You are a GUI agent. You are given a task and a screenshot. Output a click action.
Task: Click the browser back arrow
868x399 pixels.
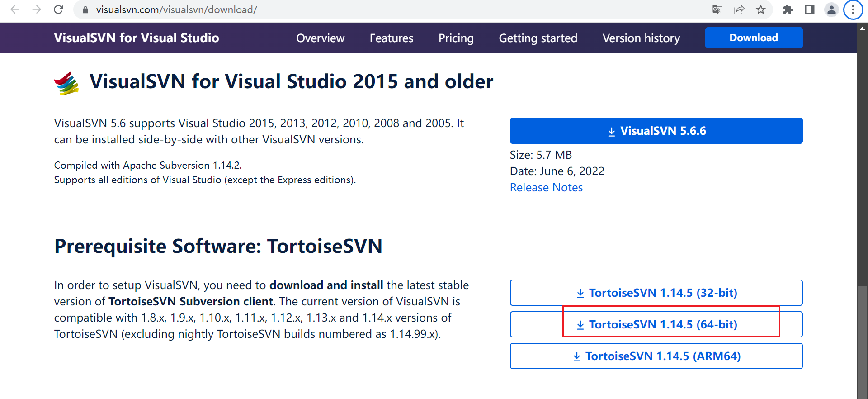point(15,9)
